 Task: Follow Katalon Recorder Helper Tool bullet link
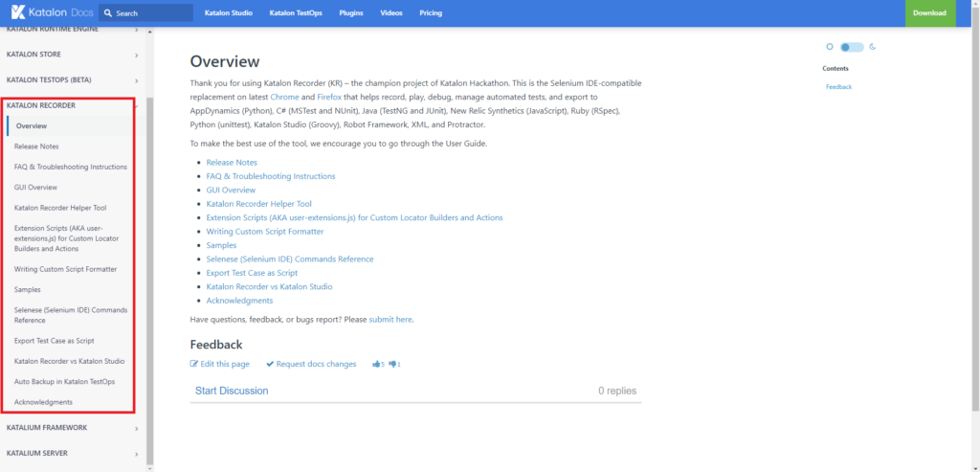click(x=258, y=204)
